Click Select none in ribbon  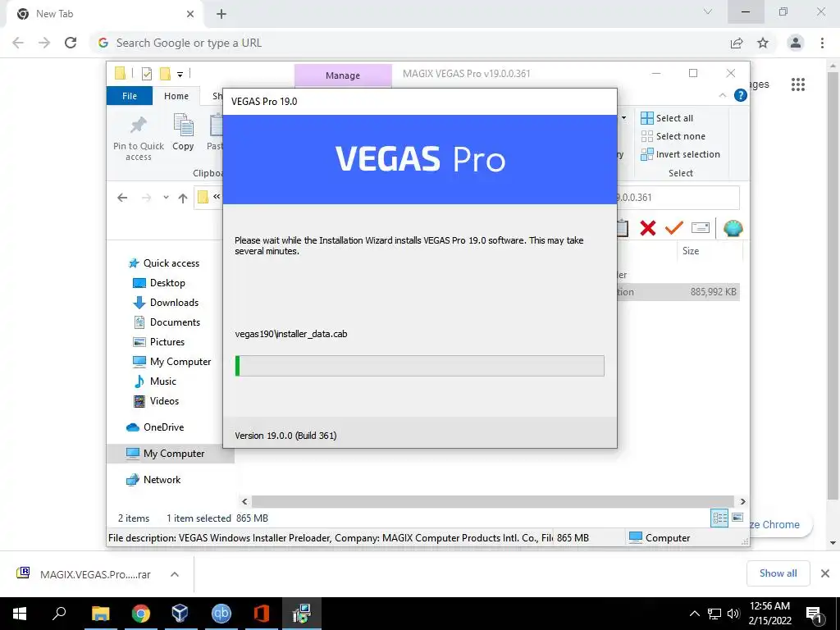(673, 136)
